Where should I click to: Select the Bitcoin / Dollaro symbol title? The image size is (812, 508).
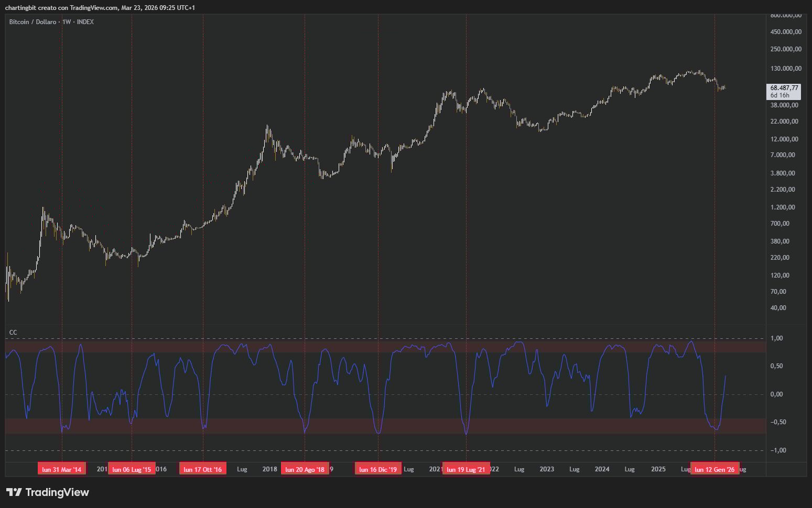tap(33, 22)
